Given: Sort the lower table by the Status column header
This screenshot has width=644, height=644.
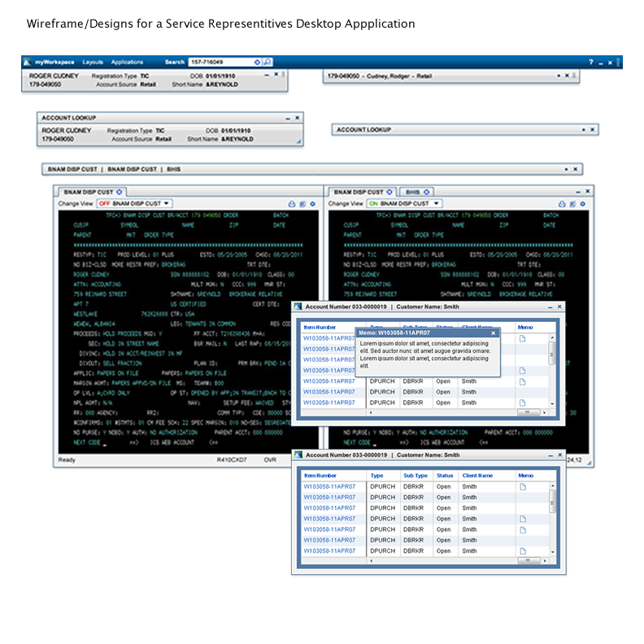Looking at the screenshot, I should (x=444, y=475).
